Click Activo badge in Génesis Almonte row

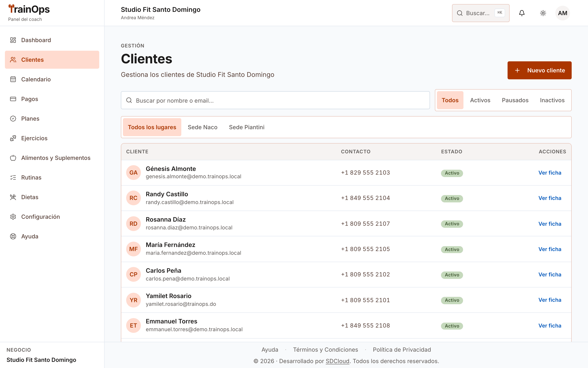pyautogui.click(x=452, y=173)
